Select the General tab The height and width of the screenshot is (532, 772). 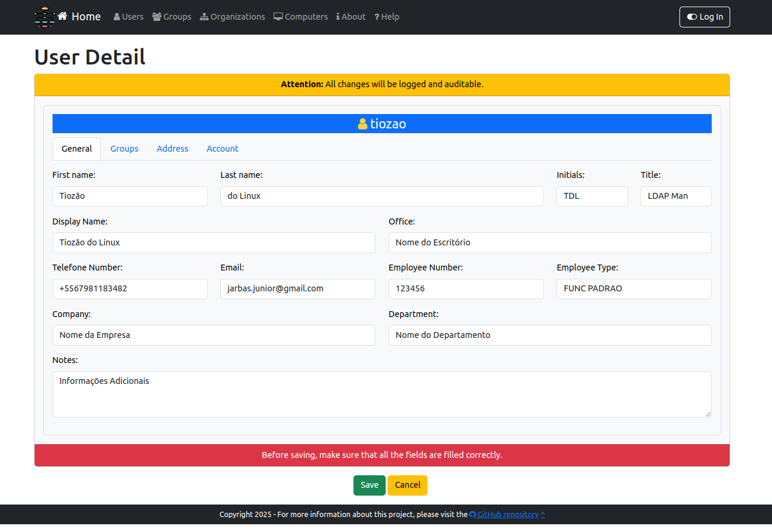point(77,149)
